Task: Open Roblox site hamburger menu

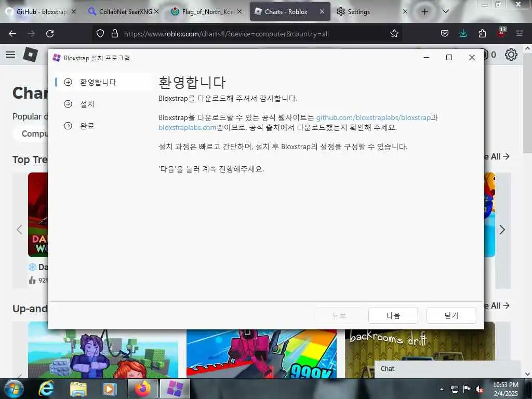Action: tap(10, 55)
